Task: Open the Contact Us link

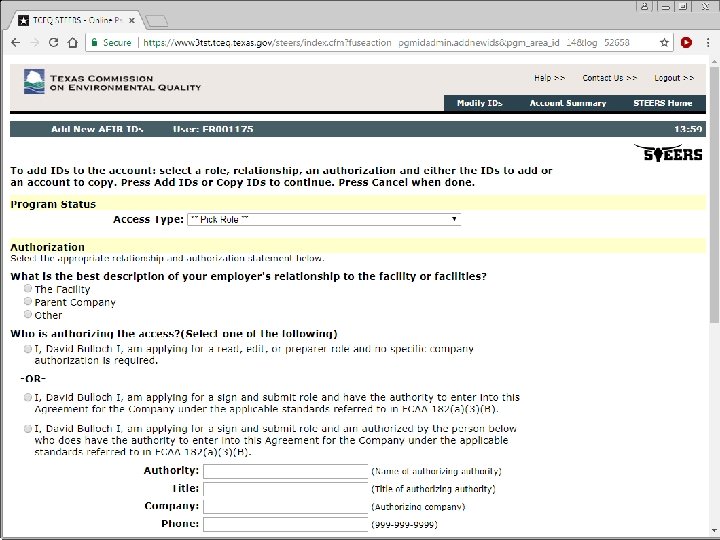Action: pyautogui.click(x=610, y=78)
